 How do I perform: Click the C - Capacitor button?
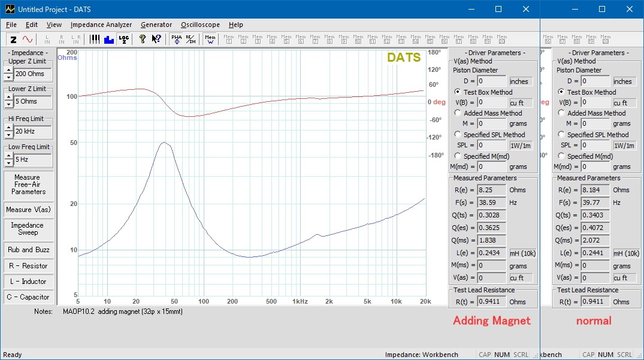(28, 297)
